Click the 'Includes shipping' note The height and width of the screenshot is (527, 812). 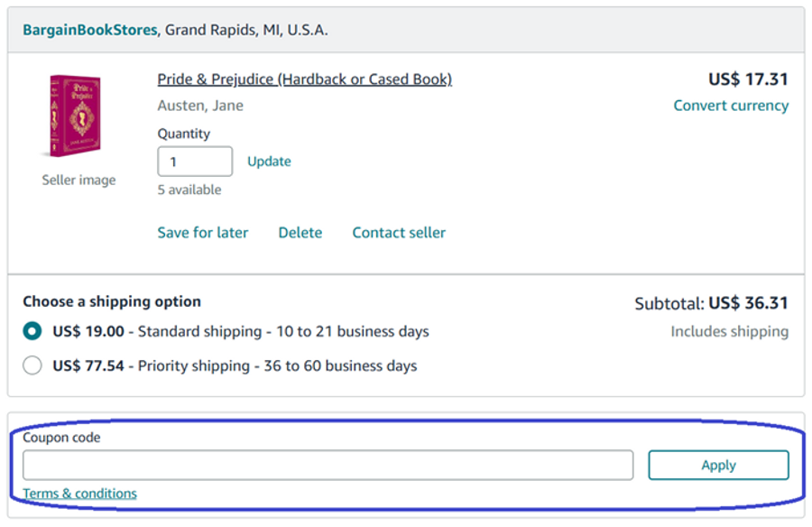[x=729, y=331]
